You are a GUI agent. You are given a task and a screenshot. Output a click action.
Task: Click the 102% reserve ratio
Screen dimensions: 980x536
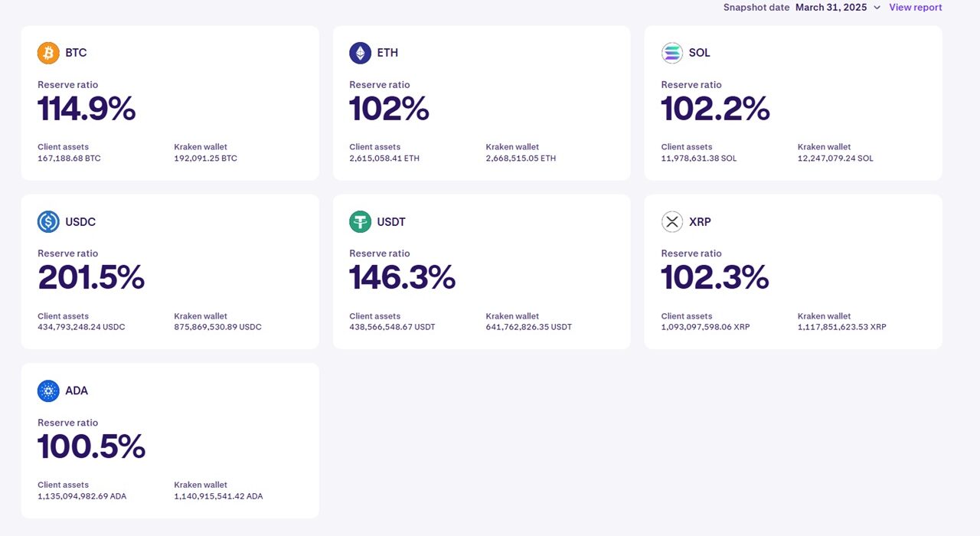pos(389,109)
